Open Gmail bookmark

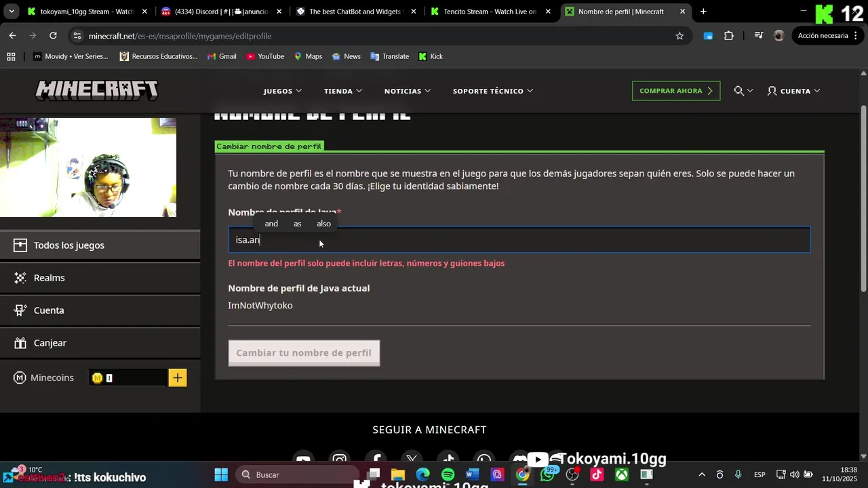tap(222, 56)
